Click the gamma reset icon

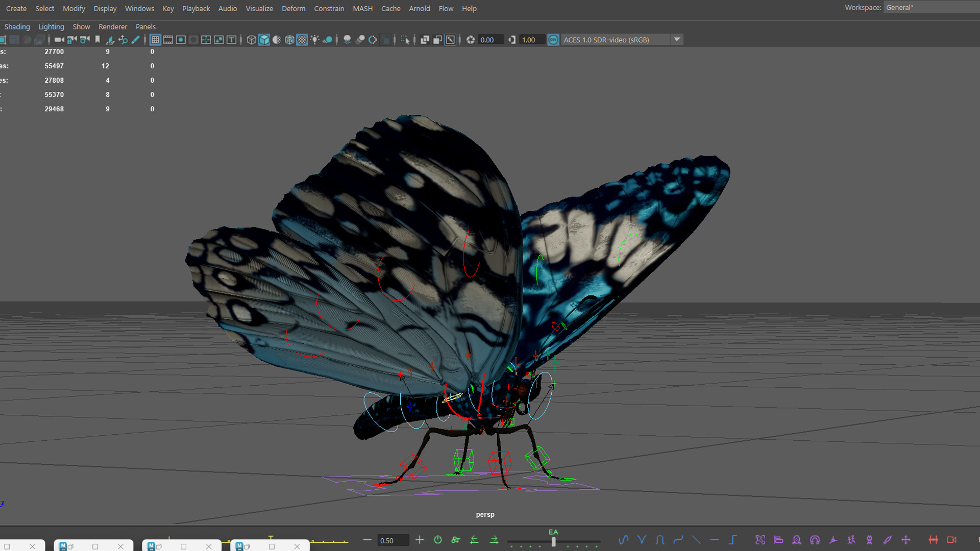[512, 40]
